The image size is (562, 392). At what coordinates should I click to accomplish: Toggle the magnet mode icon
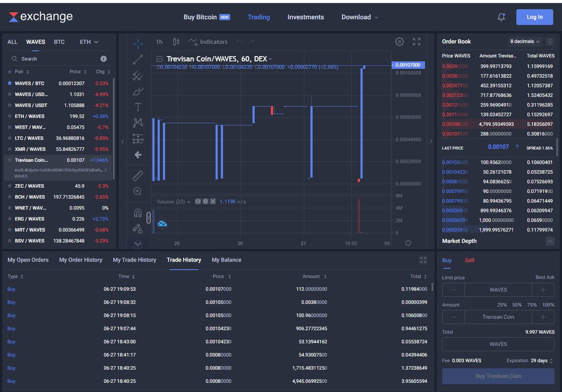point(138,213)
